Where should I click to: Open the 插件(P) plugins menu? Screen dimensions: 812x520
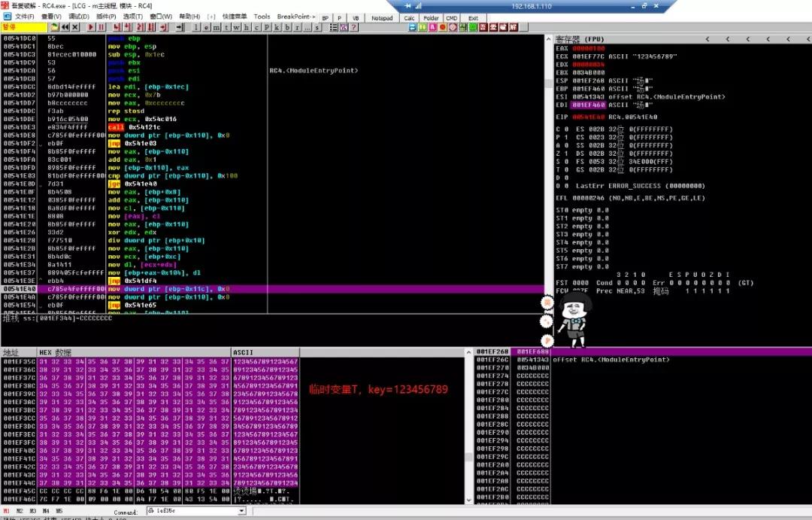pyautogui.click(x=106, y=17)
